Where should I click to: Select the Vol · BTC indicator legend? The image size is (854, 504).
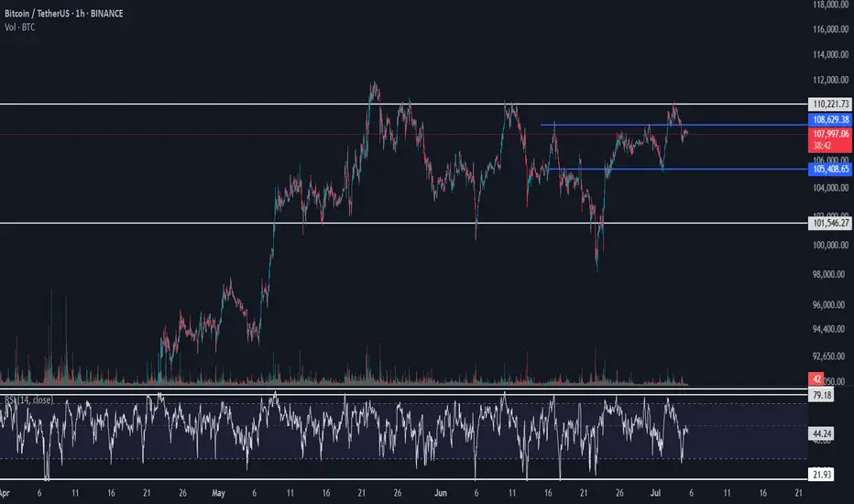[19, 27]
